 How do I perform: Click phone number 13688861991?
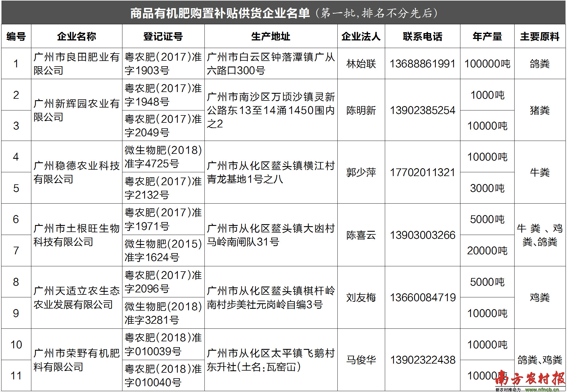[x=423, y=64]
